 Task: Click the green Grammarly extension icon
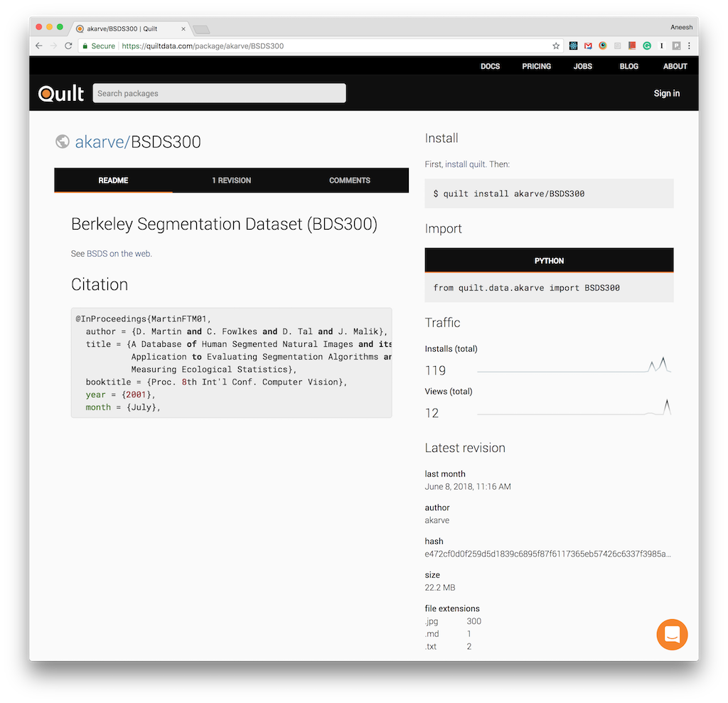647,45
